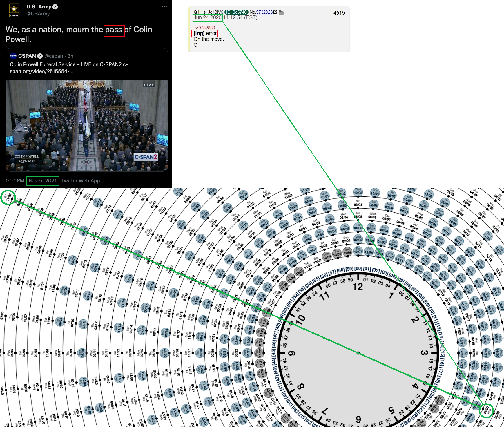This screenshot has width=504, height=427.
Task: Click the Sat 08/04 date on the wheel
Action: [x=358, y=203]
